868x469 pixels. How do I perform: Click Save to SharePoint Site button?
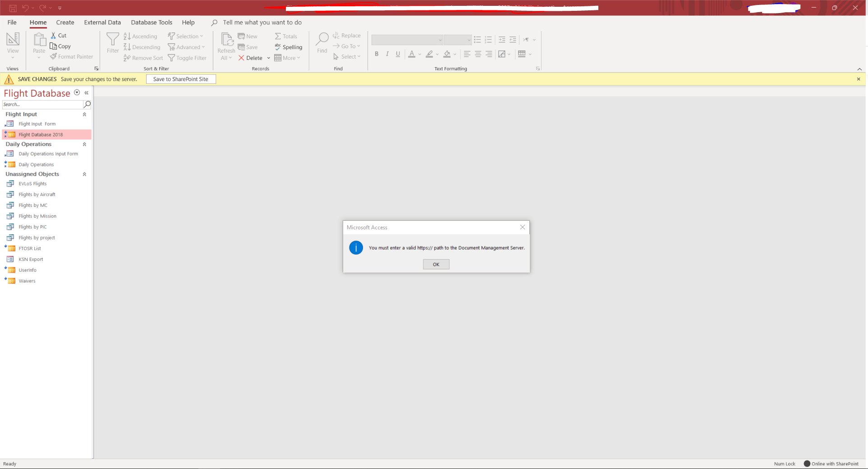[x=181, y=79]
